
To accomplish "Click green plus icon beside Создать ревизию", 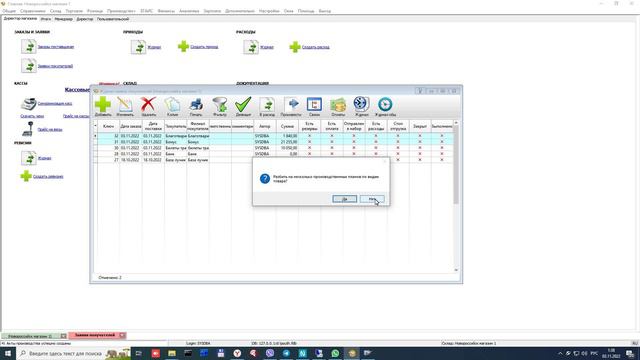I will pyautogui.click(x=26, y=176).
